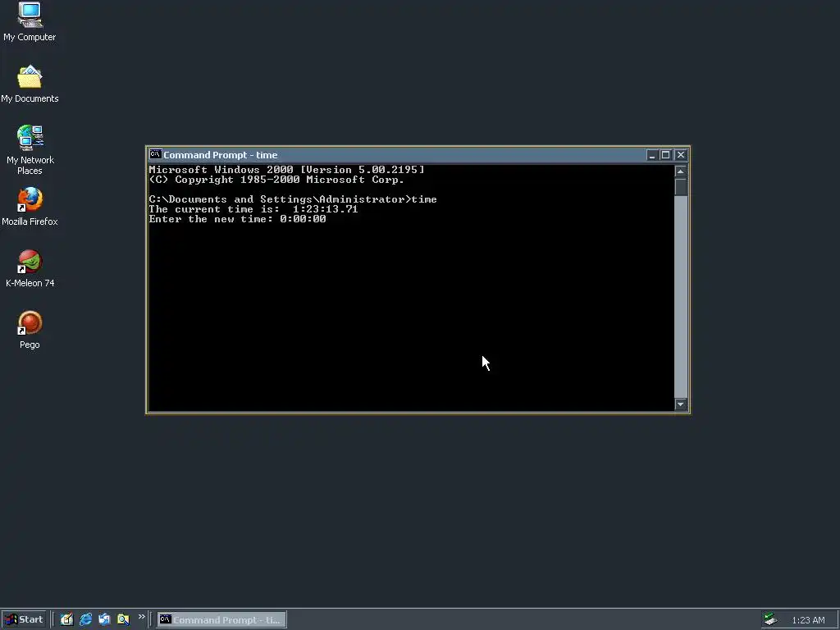The height and width of the screenshot is (630, 840).
Task: Click the 'The current time is' line
Action: click(253, 209)
